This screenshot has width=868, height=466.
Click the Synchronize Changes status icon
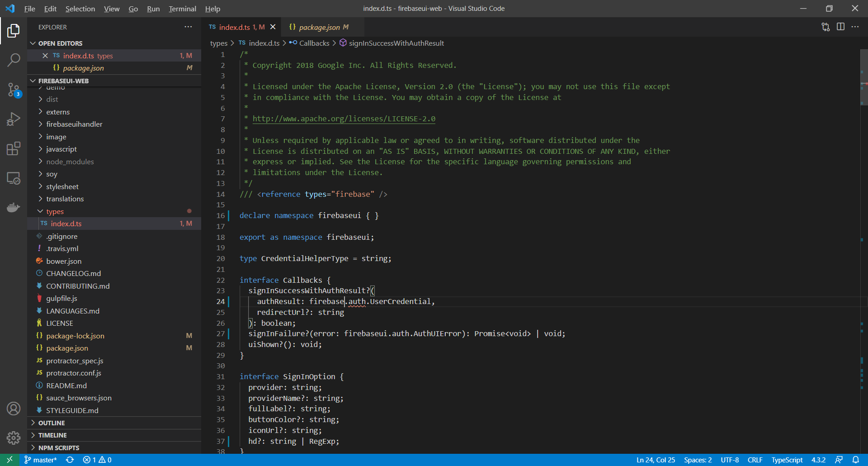click(x=70, y=460)
